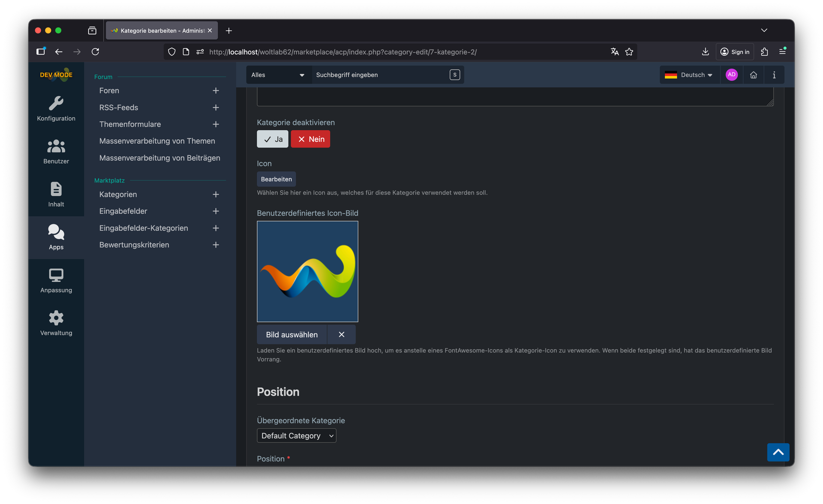Remove custom icon image with X
Image resolution: width=823 pixels, height=504 pixels.
[x=341, y=335]
